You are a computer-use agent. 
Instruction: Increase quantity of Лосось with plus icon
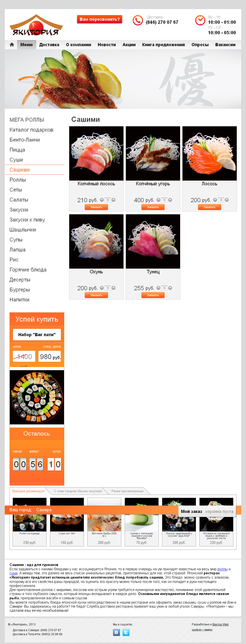pos(227,200)
